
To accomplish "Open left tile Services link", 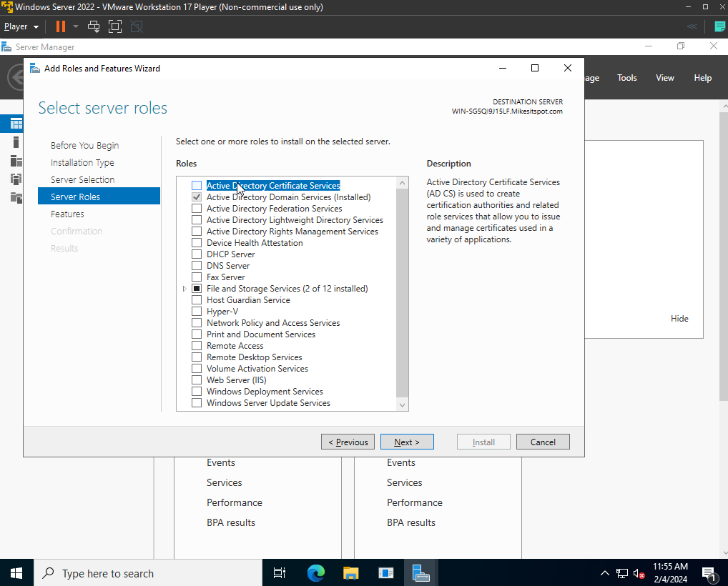I will pos(225,482).
